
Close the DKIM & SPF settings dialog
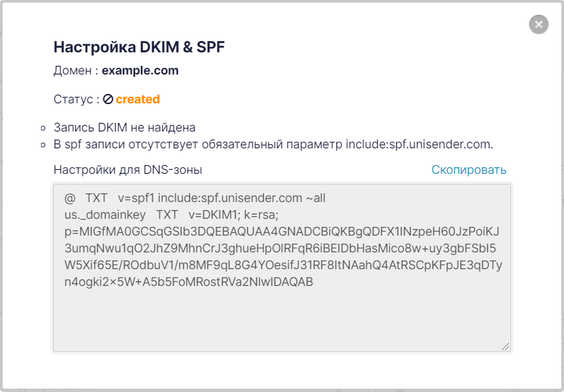pos(538,24)
